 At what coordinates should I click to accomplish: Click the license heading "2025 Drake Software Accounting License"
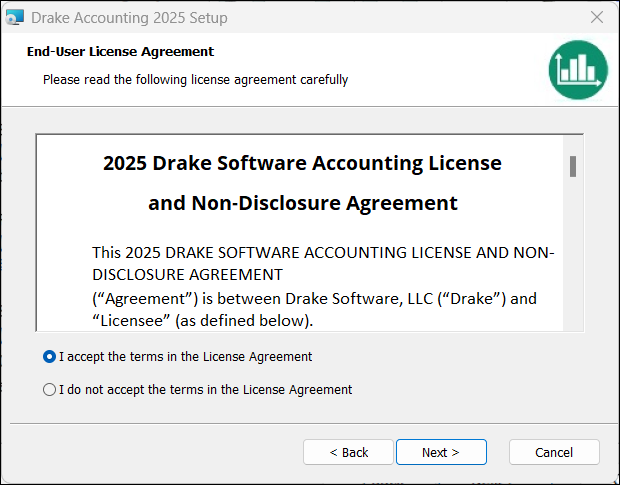(302, 163)
